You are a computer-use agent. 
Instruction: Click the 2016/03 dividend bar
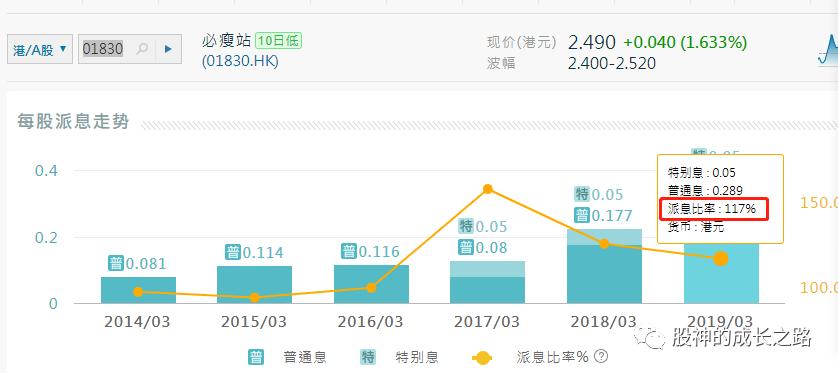371,284
